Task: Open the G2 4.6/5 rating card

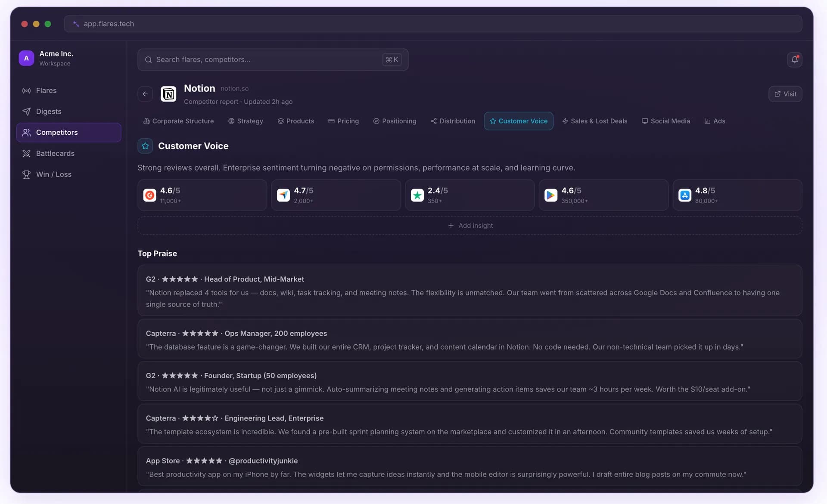Action: pos(202,195)
